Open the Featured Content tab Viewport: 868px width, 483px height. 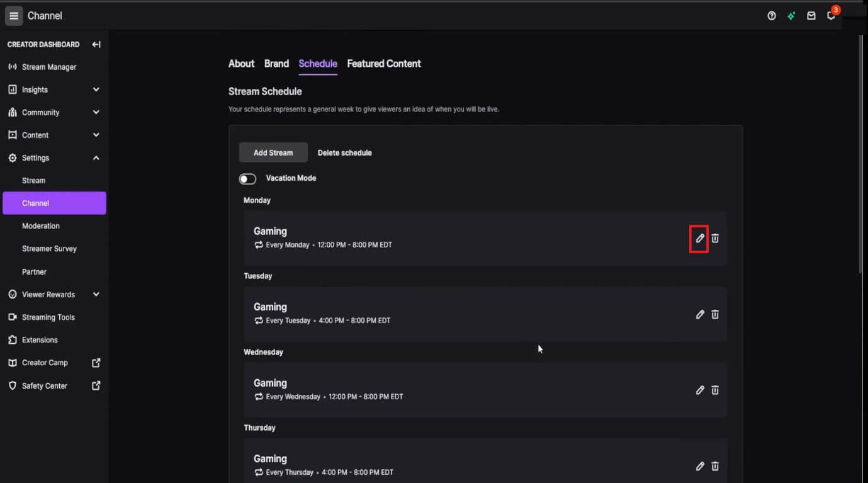pos(384,64)
